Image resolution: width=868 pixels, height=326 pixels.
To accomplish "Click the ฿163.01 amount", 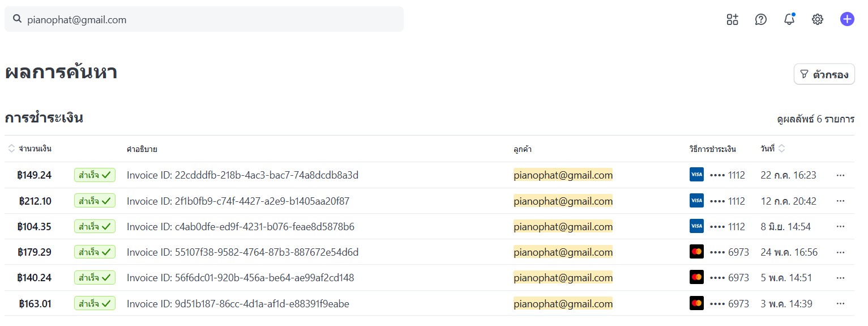I will (35, 304).
